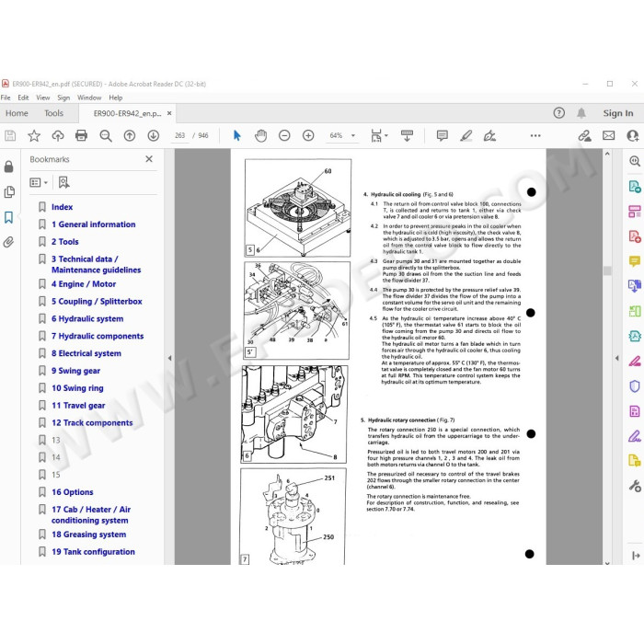
Task: Switch to the Home tab
Action: (17, 113)
